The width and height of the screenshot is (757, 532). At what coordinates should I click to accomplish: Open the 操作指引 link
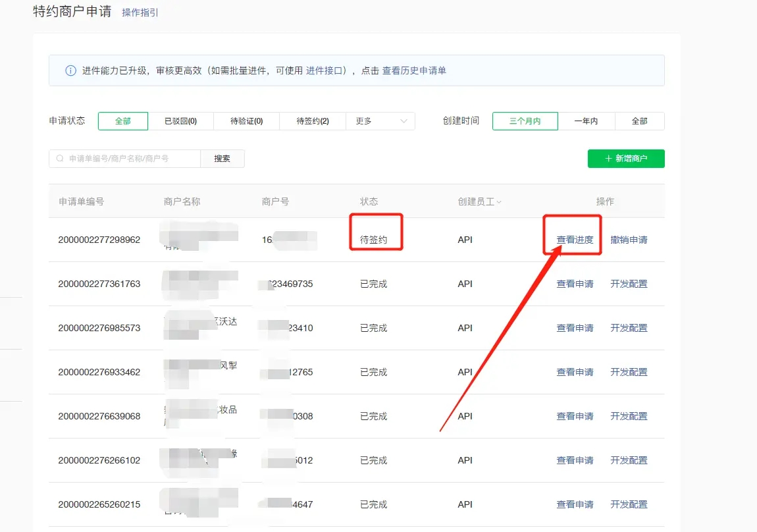[140, 13]
